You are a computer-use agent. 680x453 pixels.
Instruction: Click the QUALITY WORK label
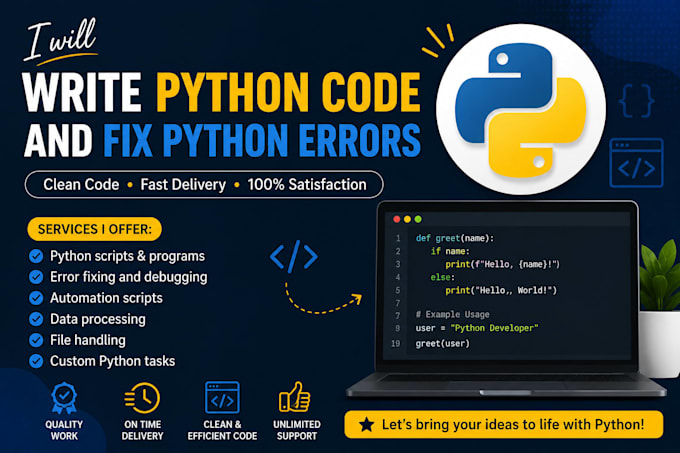click(x=64, y=430)
